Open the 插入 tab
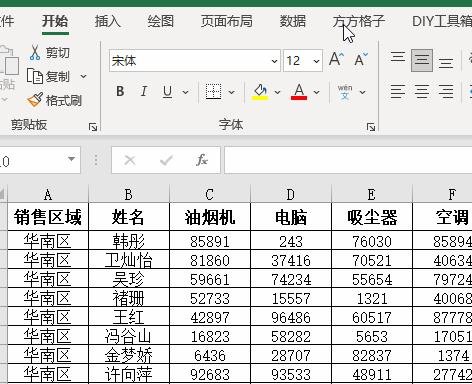This screenshot has width=472, height=384. tap(107, 21)
